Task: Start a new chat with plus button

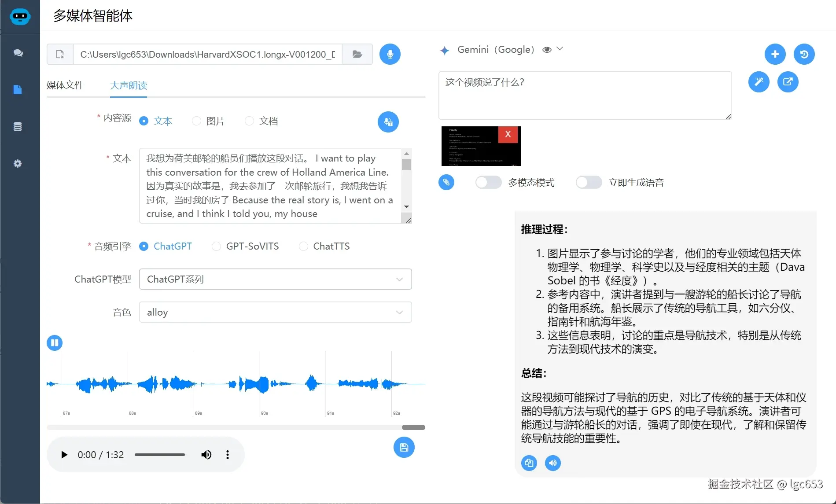Action: 775,54
